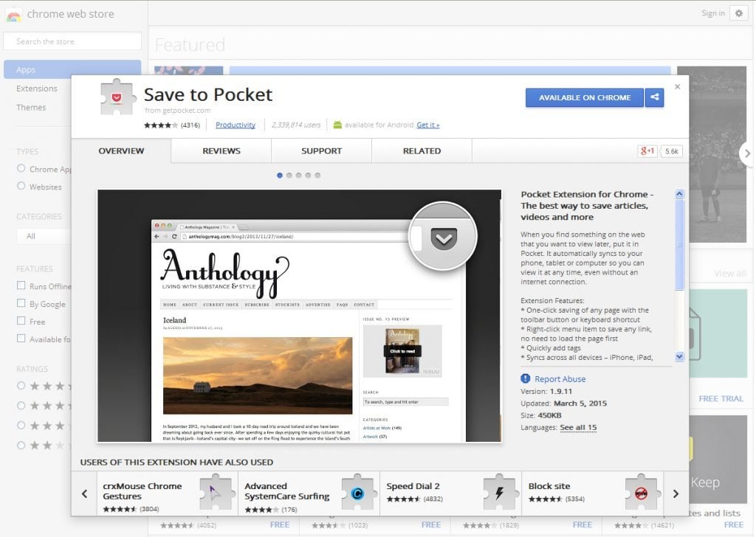Jump to the fourth screenshot dot

click(x=308, y=176)
